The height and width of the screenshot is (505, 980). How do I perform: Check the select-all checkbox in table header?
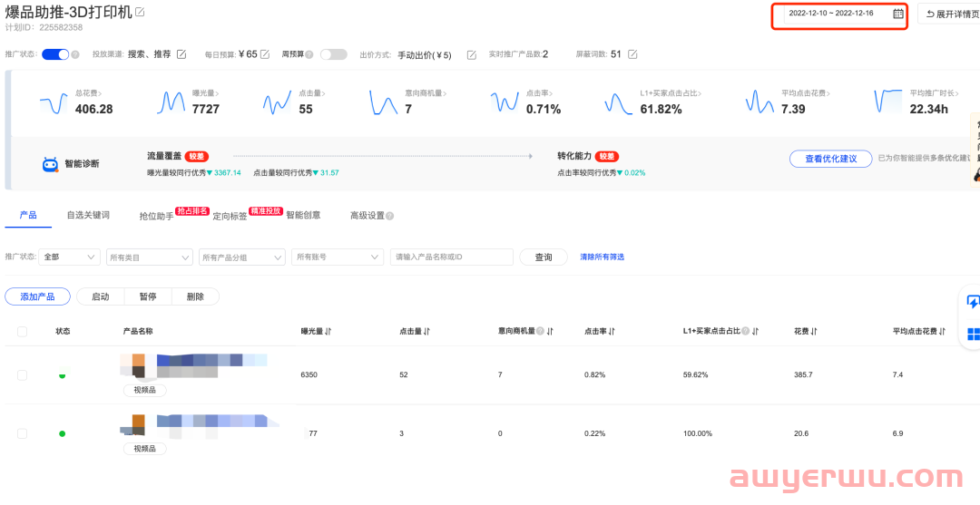(x=22, y=332)
